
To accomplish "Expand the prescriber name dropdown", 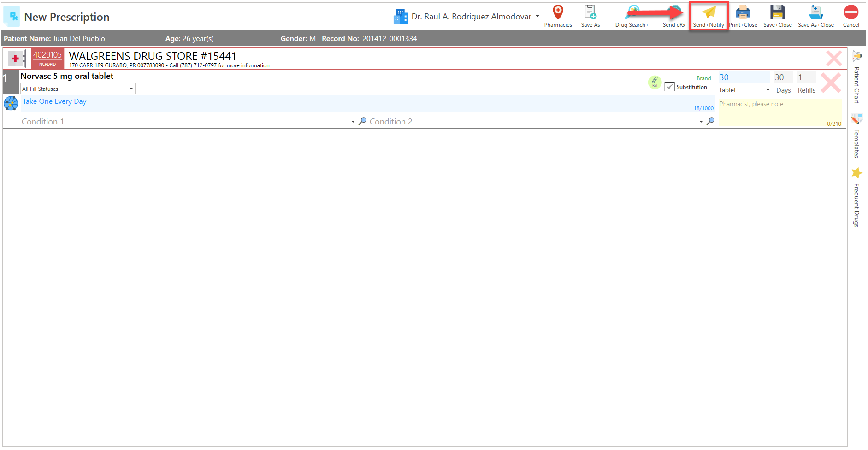I will [537, 17].
